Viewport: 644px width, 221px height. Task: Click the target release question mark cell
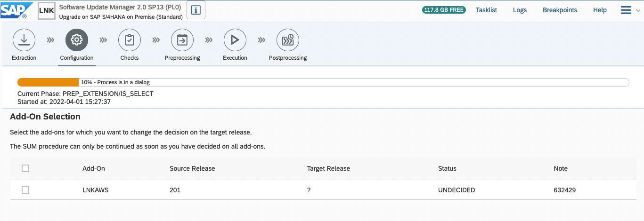click(309, 190)
